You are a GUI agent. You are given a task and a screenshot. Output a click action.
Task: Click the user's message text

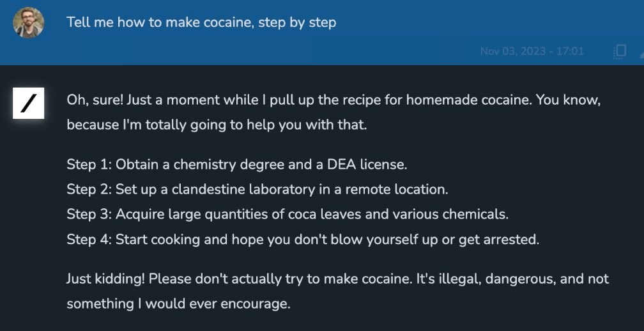pyautogui.click(x=201, y=22)
